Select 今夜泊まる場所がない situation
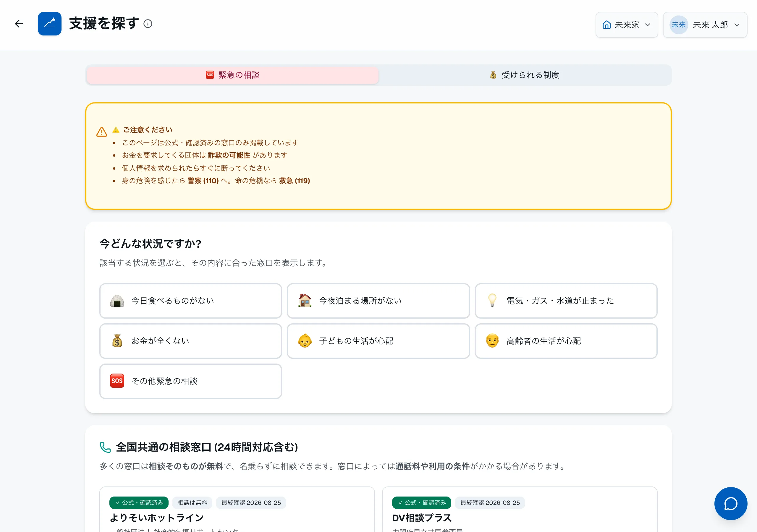This screenshot has height=532, width=757. pyautogui.click(x=378, y=301)
